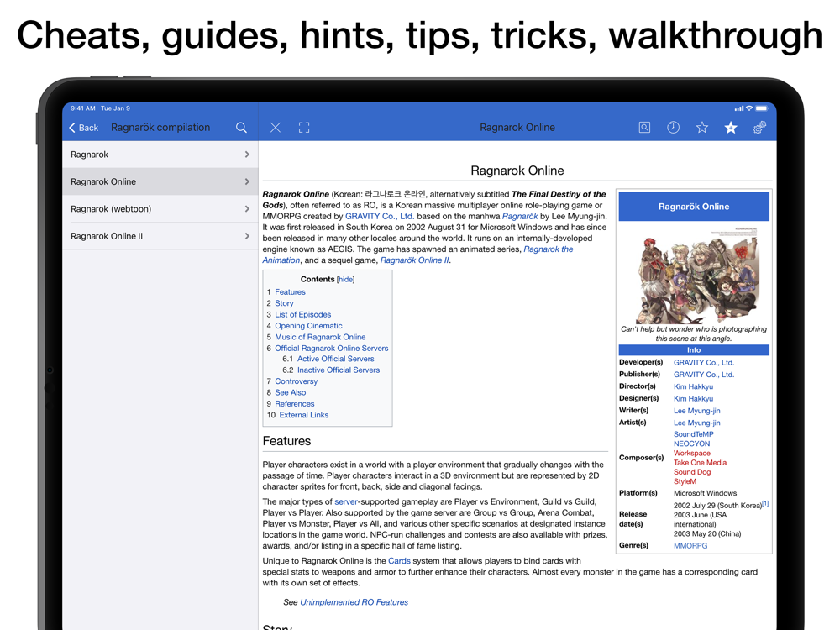
Task: Jump to See Also section
Action: [290, 392]
